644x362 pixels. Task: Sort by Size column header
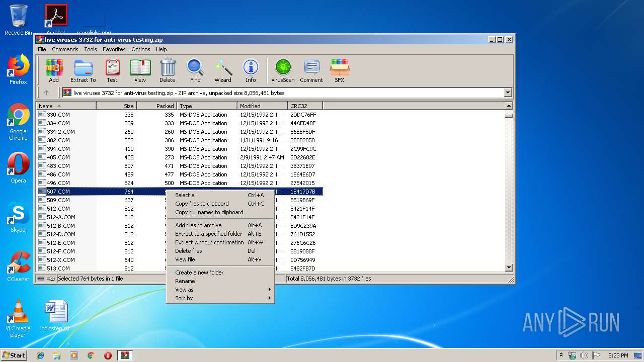(116, 106)
